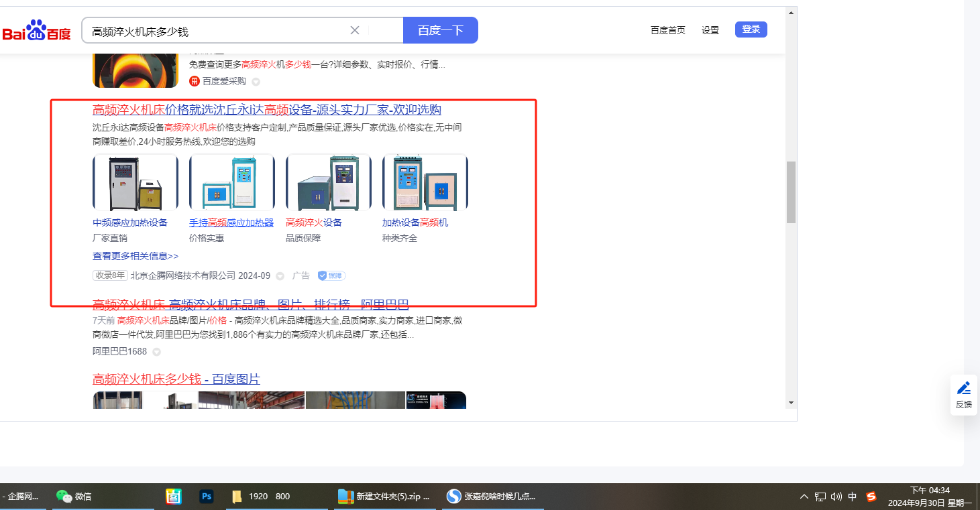This screenshot has width=980, height=510.
Task: Toggle the 中 input language indicator
Action: pos(853,497)
